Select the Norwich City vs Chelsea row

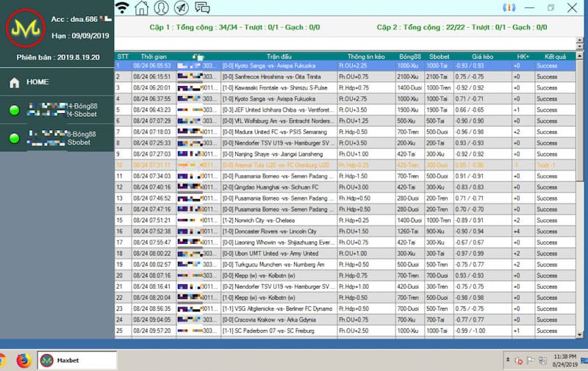click(x=279, y=220)
